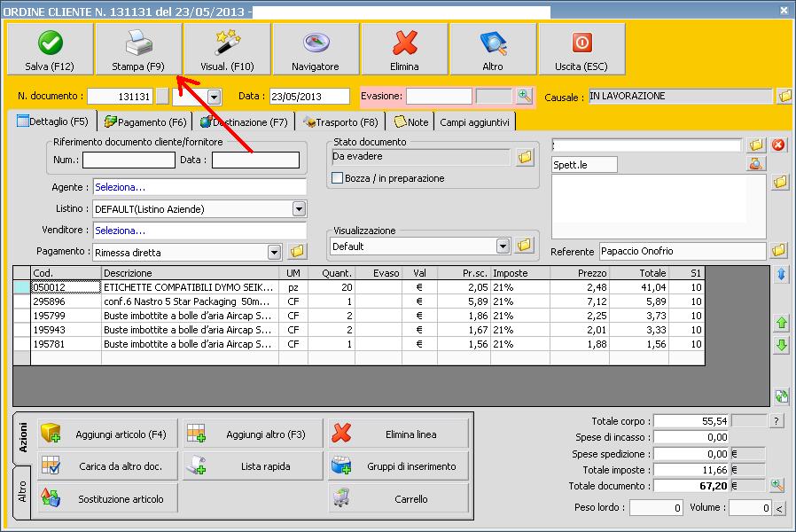The image size is (796, 532).
Task: Select the Azioni vertical tab
Action: click(22, 437)
